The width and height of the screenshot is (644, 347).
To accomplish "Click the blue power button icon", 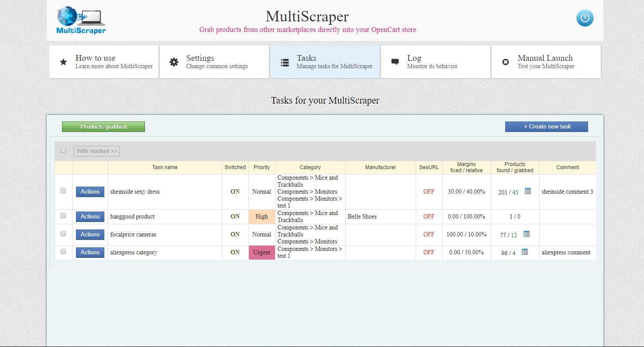I will [585, 18].
